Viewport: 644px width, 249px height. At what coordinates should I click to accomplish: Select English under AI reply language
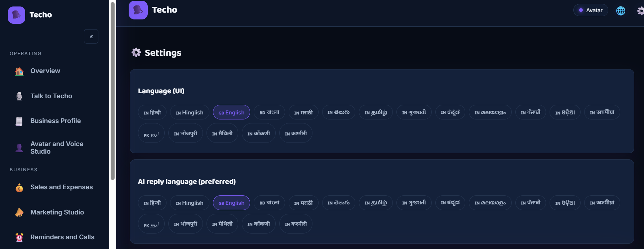click(x=231, y=203)
